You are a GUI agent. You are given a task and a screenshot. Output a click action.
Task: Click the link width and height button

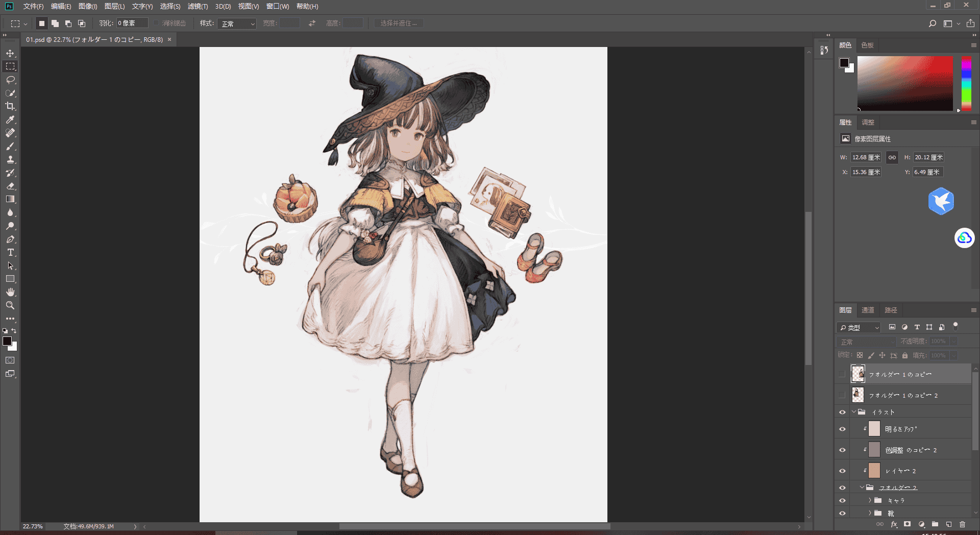[x=892, y=157]
